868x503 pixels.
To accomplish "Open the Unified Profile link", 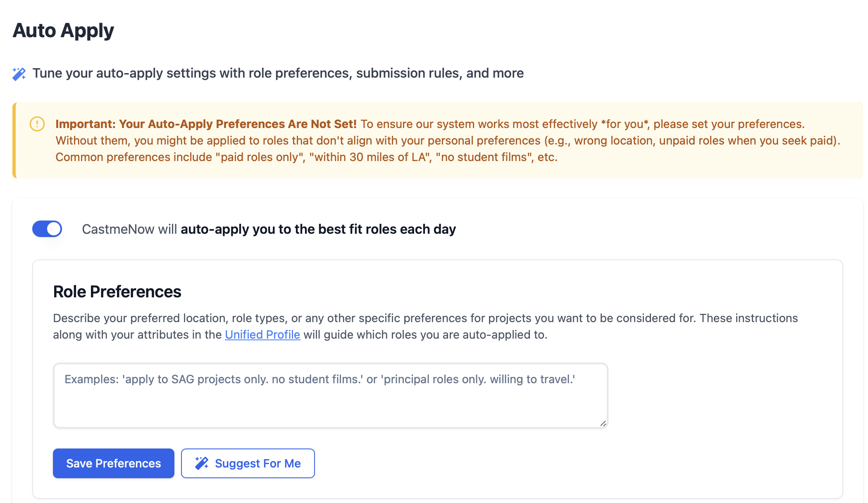I will [x=262, y=335].
